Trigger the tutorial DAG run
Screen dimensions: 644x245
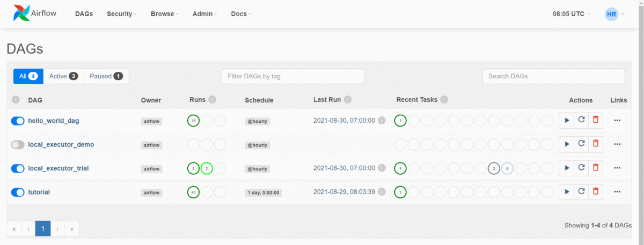[567, 191]
